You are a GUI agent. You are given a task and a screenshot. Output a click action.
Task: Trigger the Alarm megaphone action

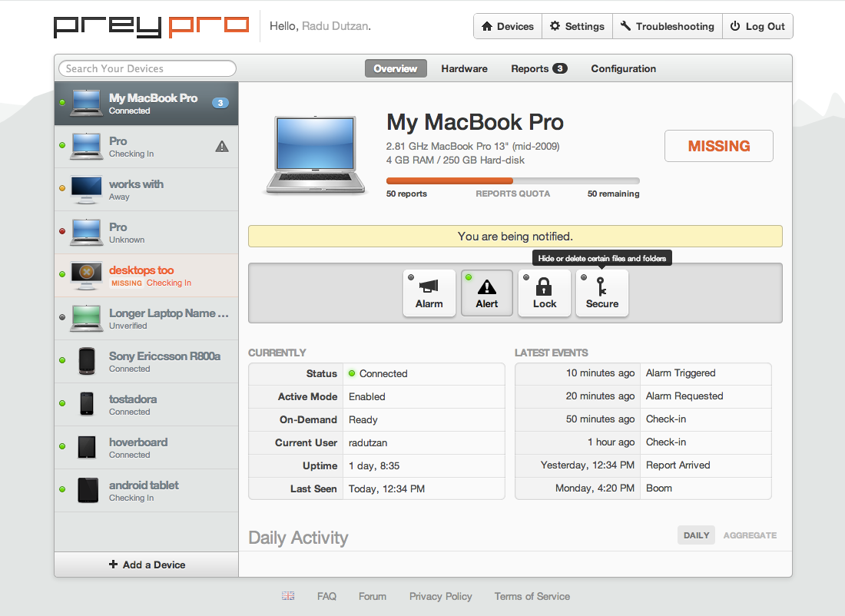pos(429,293)
